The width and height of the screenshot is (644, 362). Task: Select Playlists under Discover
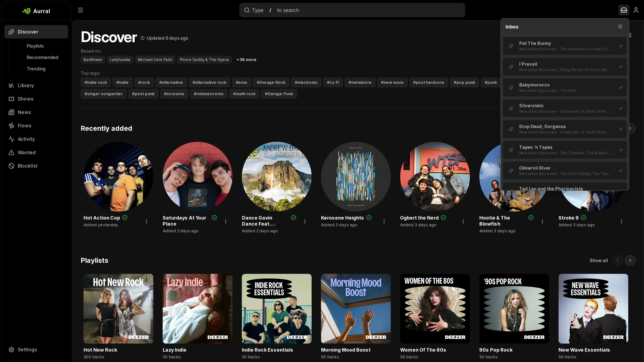tap(35, 46)
